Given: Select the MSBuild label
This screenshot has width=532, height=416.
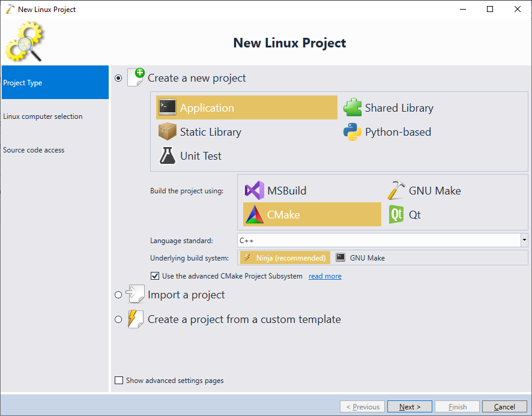Looking at the screenshot, I should (286, 191).
